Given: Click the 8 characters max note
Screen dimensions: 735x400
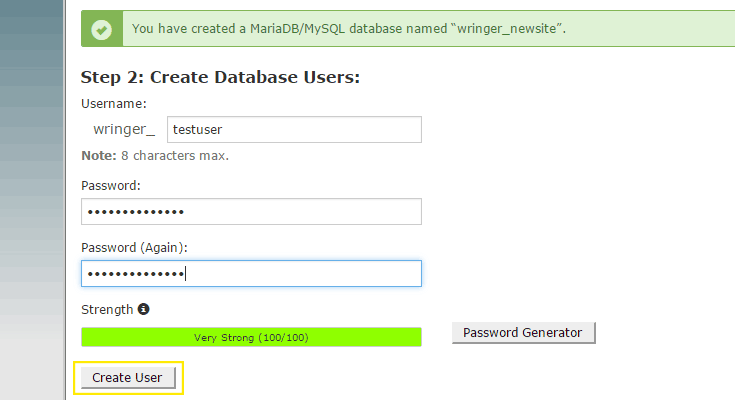Looking at the screenshot, I should 155,156.
